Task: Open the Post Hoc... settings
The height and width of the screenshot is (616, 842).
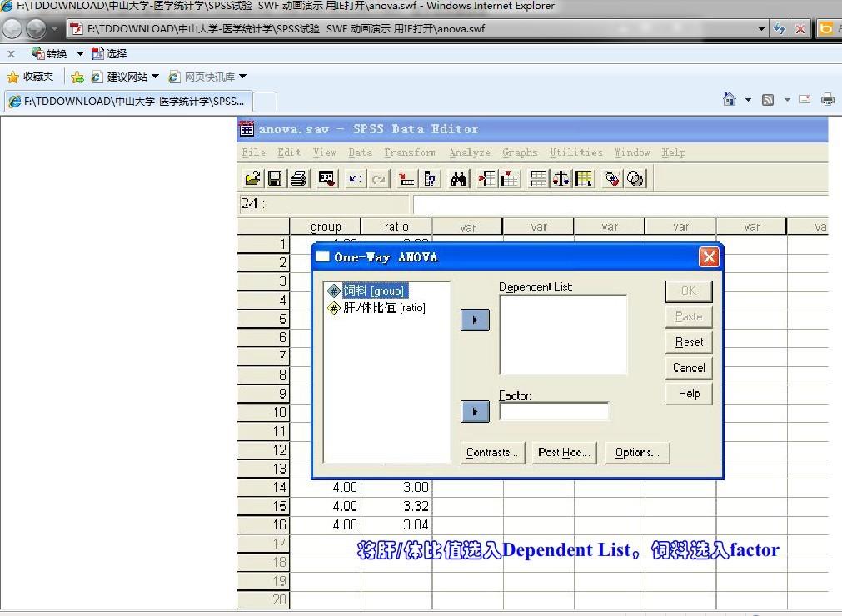Action: click(x=564, y=452)
